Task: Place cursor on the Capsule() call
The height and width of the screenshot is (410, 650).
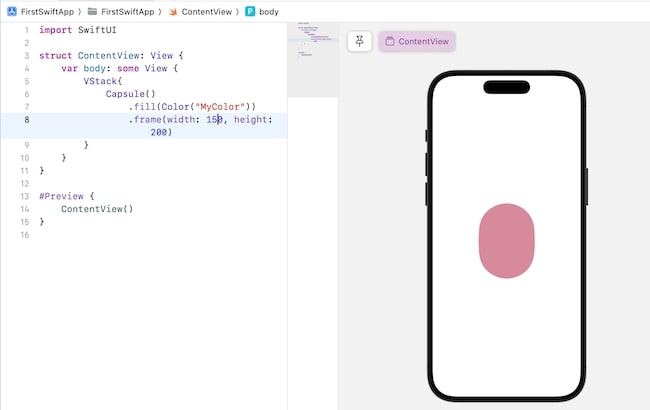Action: tap(130, 94)
